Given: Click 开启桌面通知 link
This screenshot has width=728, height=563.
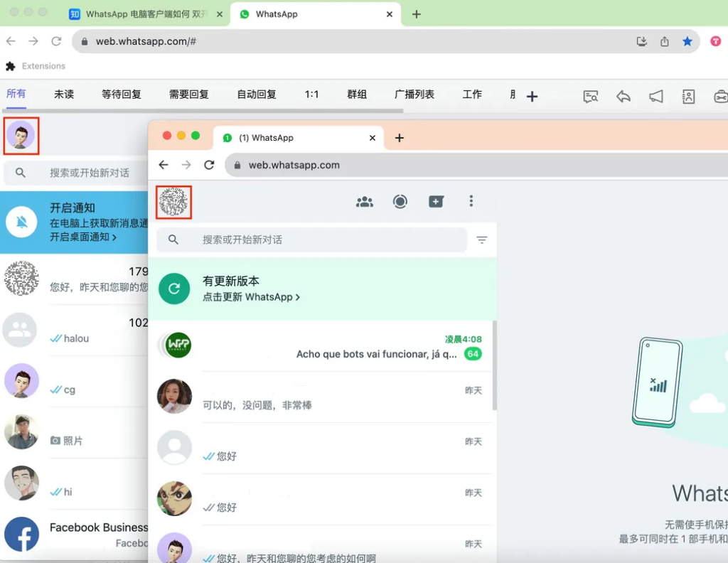Looking at the screenshot, I should click(x=83, y=237).
